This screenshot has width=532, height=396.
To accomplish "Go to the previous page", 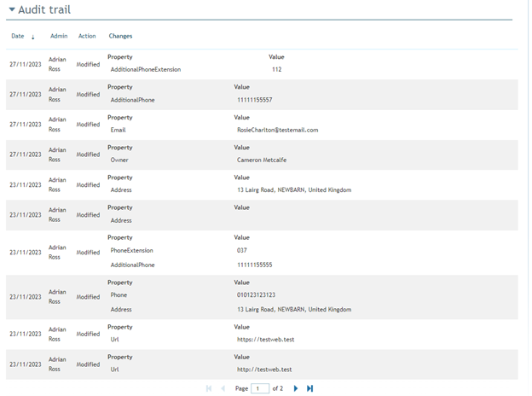I will tap(223, 388).
